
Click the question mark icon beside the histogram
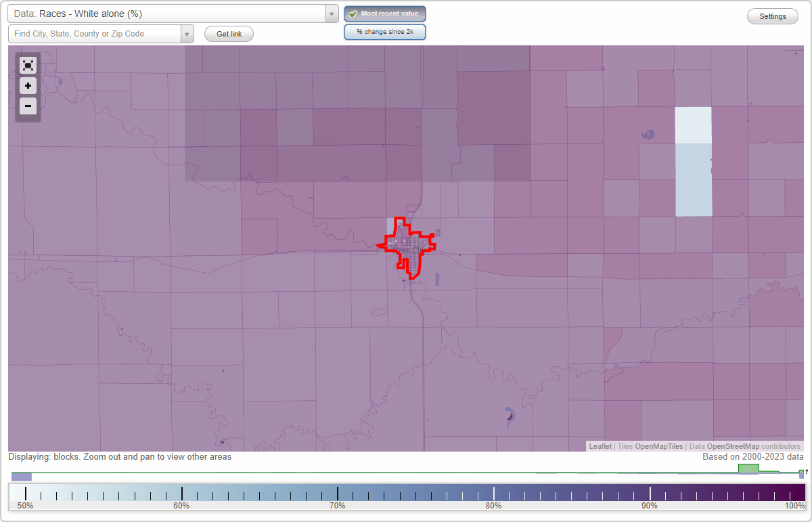click(x=807, y=471)
